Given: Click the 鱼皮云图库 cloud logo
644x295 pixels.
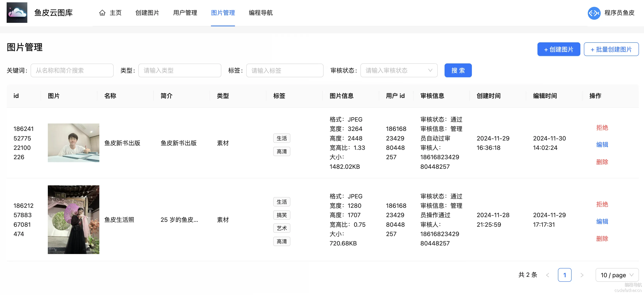Looking at the screenshot, I should pyautogui.click(x=17, y=12).
